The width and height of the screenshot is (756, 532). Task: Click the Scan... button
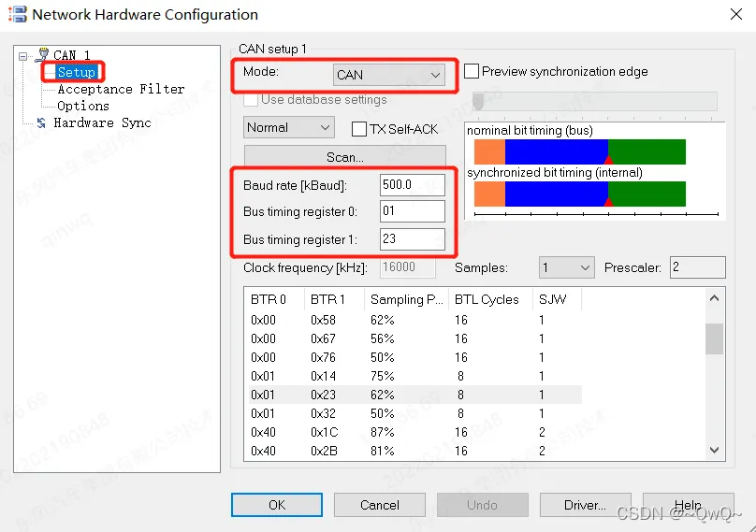click(344, 157)
